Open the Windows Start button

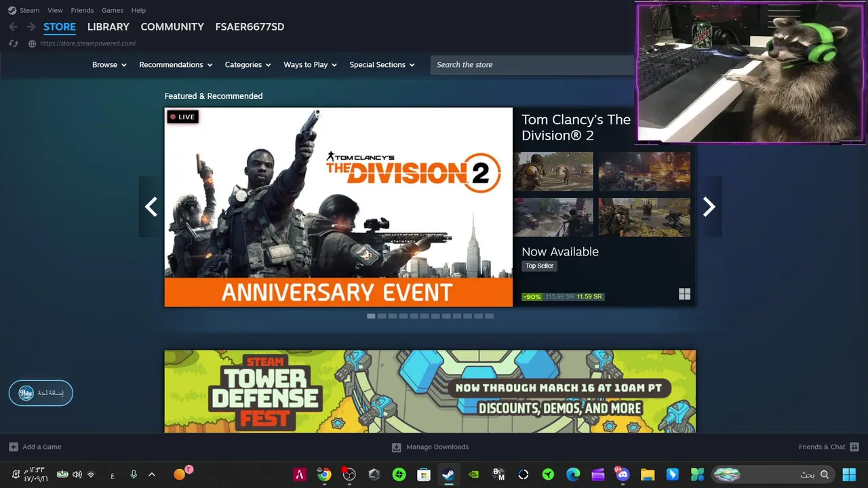[848, 474]
